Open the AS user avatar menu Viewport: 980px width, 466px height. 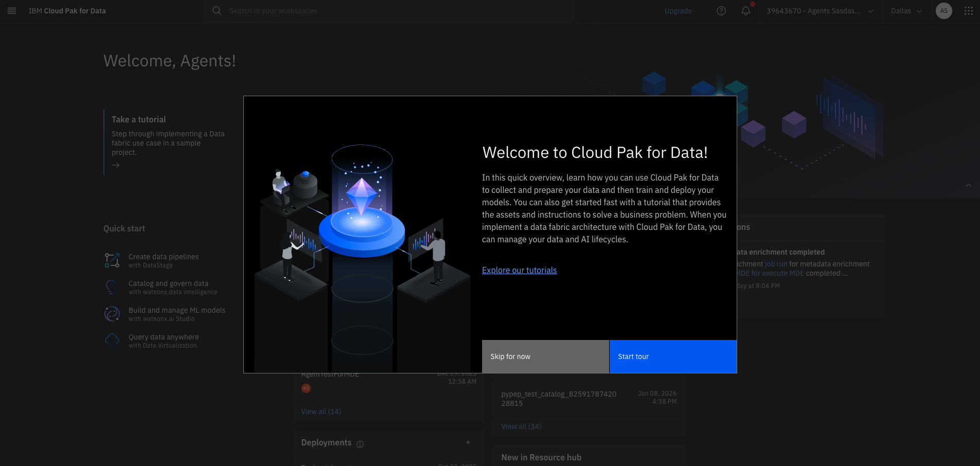[x=944, y=11]
